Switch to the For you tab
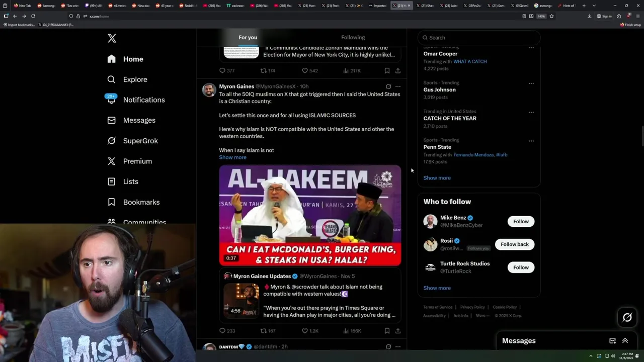The image size is (644, 362). coord(248,37)
